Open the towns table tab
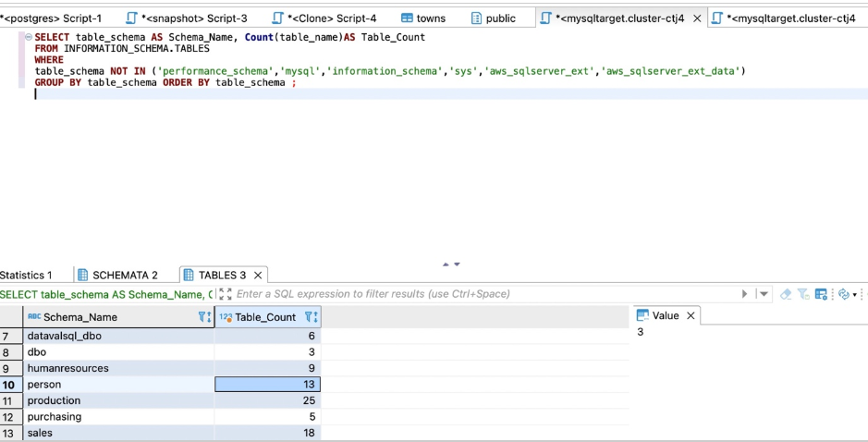Image resolution: width=868 pixels, height=442 pixels. coord(423,18)
